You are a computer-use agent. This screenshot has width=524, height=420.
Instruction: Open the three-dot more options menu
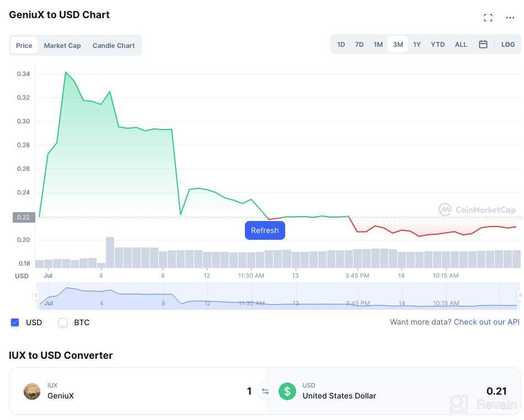(510, 18)
